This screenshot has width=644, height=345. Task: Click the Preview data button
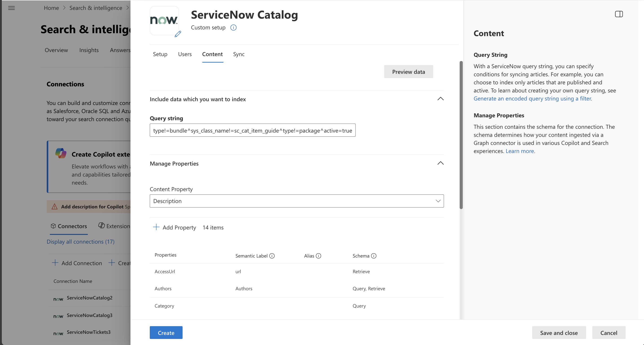[408, 72]
